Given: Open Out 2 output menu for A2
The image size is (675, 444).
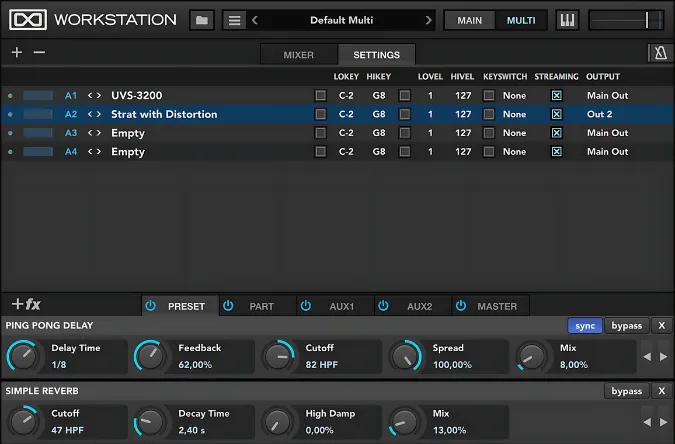Looking at the screenshot, I should tap(599, 114).
